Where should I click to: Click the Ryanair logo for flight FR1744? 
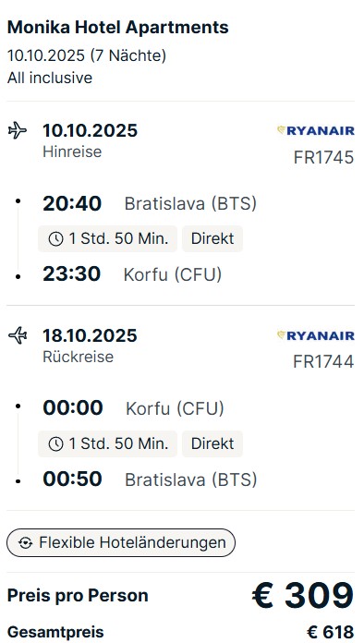coord(316,335)
